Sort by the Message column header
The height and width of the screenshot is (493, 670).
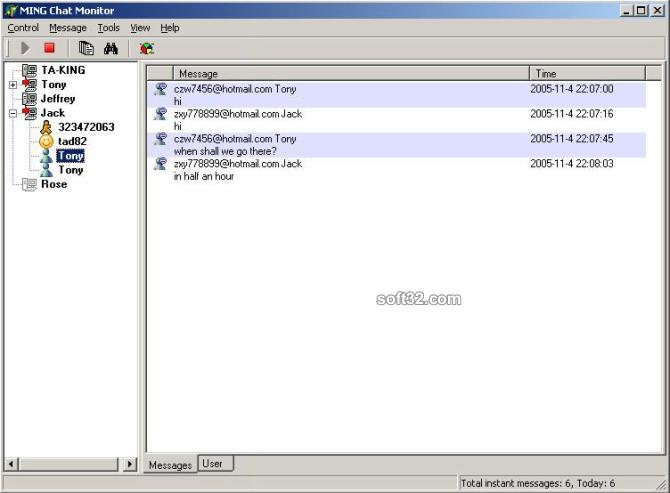pyautogui.click(x=351, y=73)
